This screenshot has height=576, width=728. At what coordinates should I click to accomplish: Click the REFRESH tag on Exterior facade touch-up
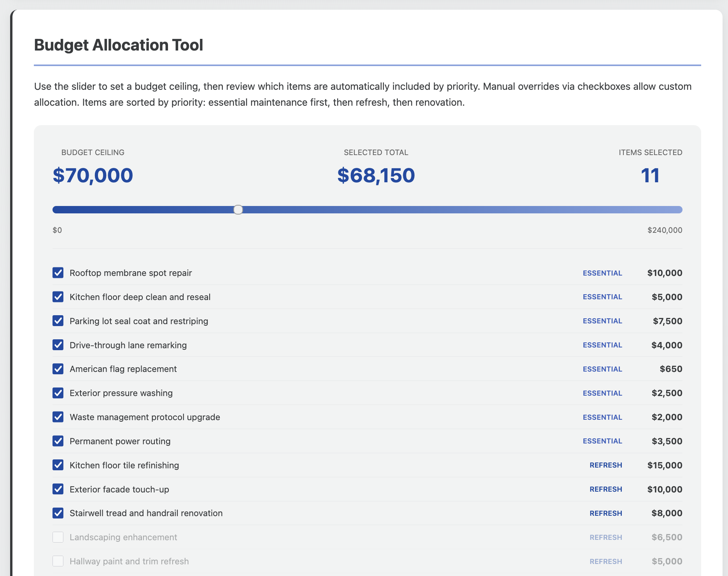[x=606, y=489]
